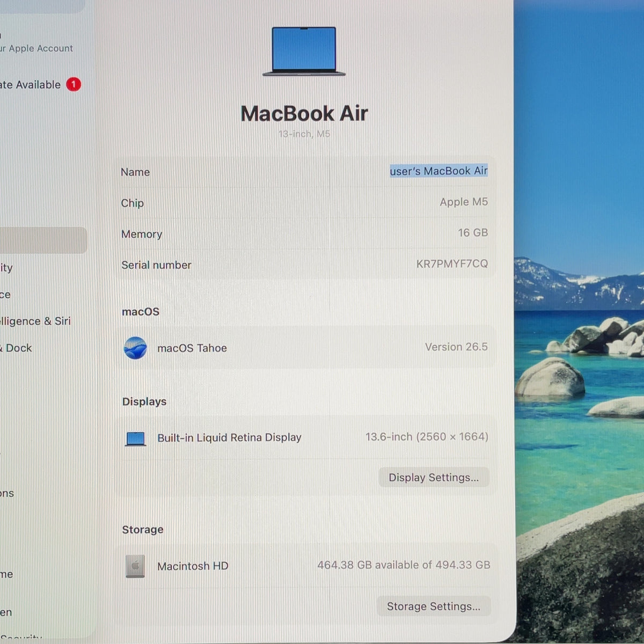The width and height of the screenshot is (644, 644).
Task: Select the highlighted General sidebar item
Action: (x=43, y=240)
